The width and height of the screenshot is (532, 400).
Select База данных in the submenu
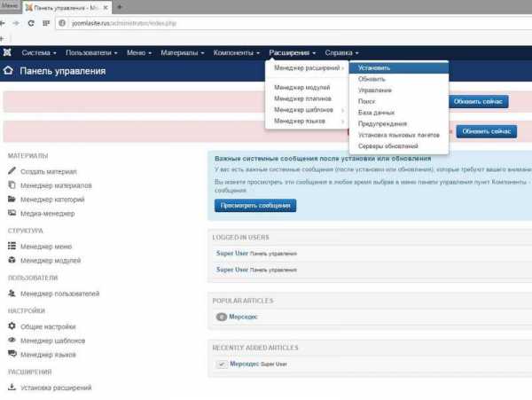399,113
